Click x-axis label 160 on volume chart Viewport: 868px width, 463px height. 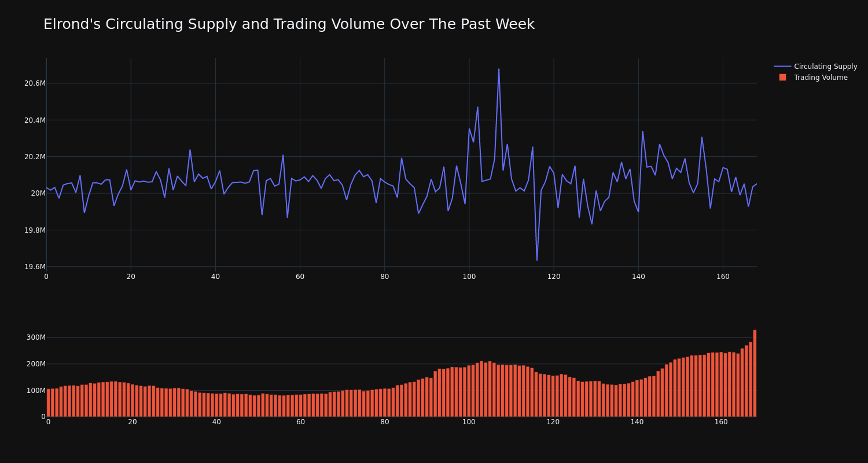[x=721, y=422]
